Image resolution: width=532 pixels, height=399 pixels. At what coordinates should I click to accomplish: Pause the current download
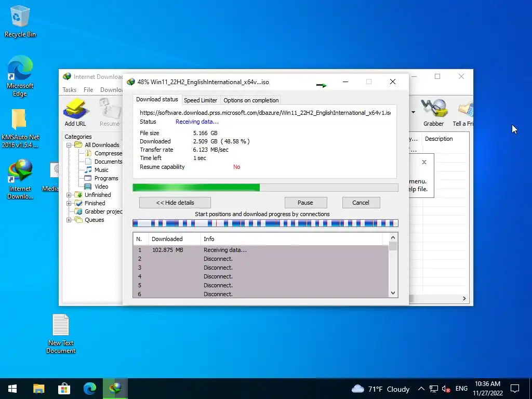click(x=305, y=203)
